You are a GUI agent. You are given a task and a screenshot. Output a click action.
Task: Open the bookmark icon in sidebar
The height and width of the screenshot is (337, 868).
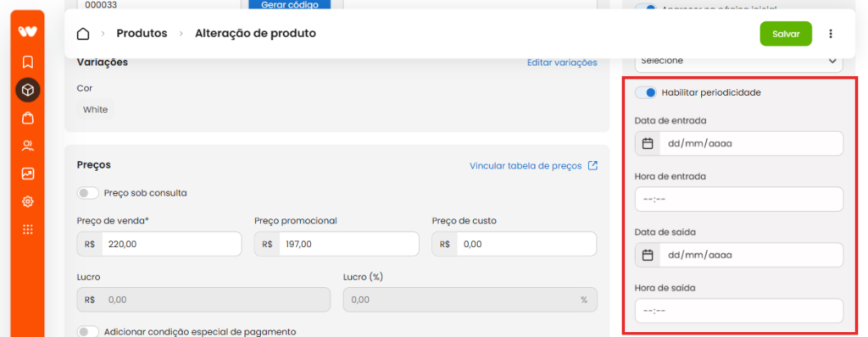(28, 62)
